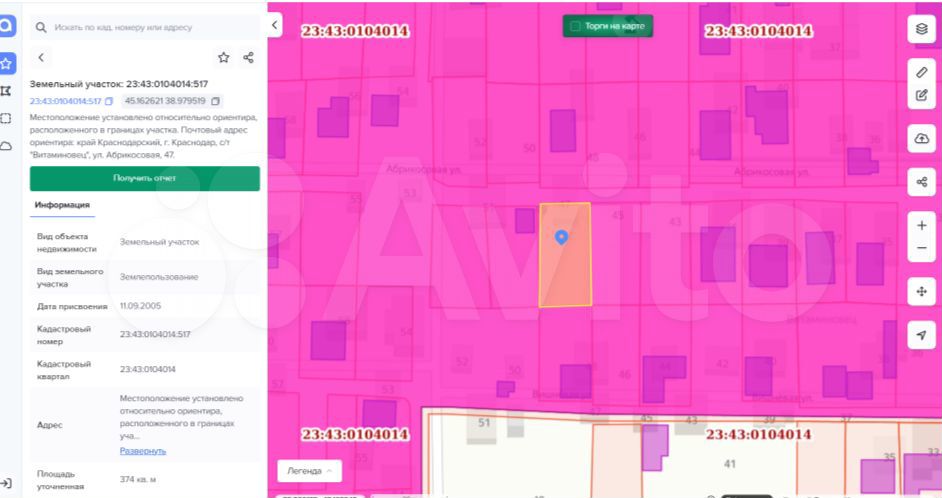Activate the geolocation arrow button
The height and width of the screenshot is (498, 942).
click(921, 335)
